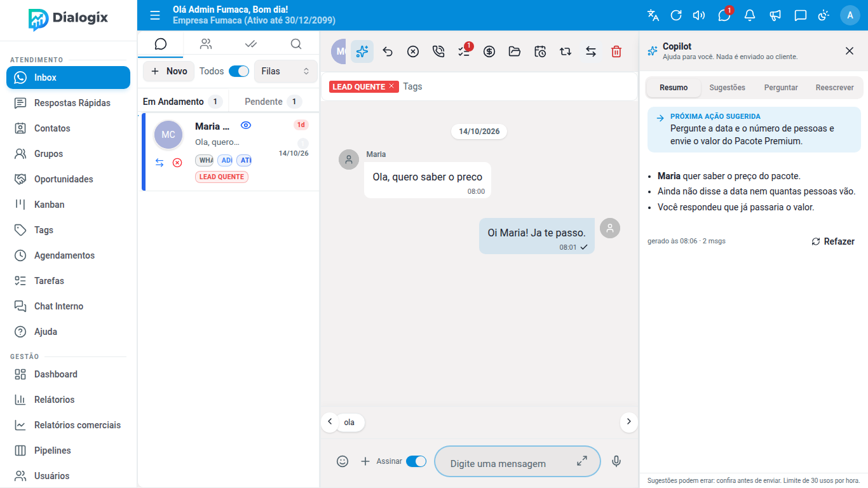This screenshot has width=868, height=488.
Task: Toggle the Todos switch
Action: coord(239,71)
